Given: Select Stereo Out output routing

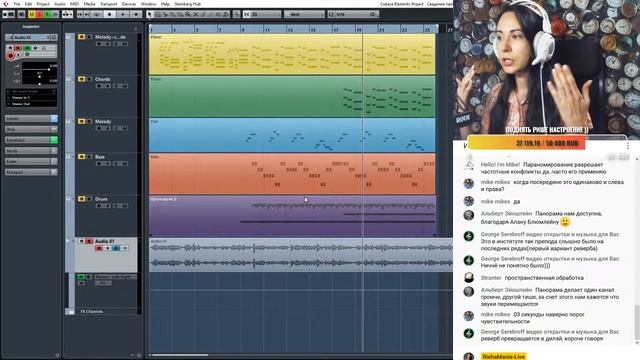Looking at the screenshot, I should [x=31, y=104].
